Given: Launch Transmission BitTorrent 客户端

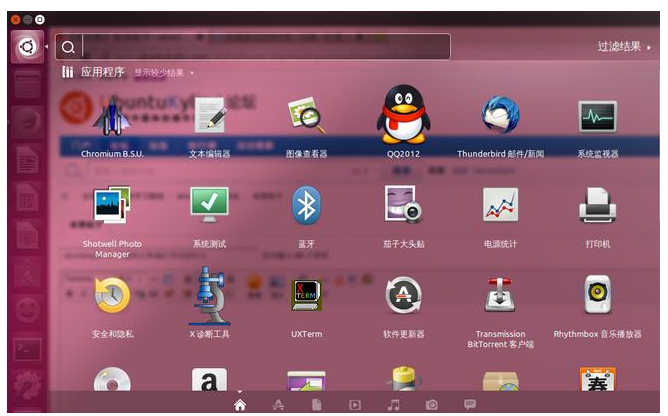Looking at the screenshot, I should [501, 295].
